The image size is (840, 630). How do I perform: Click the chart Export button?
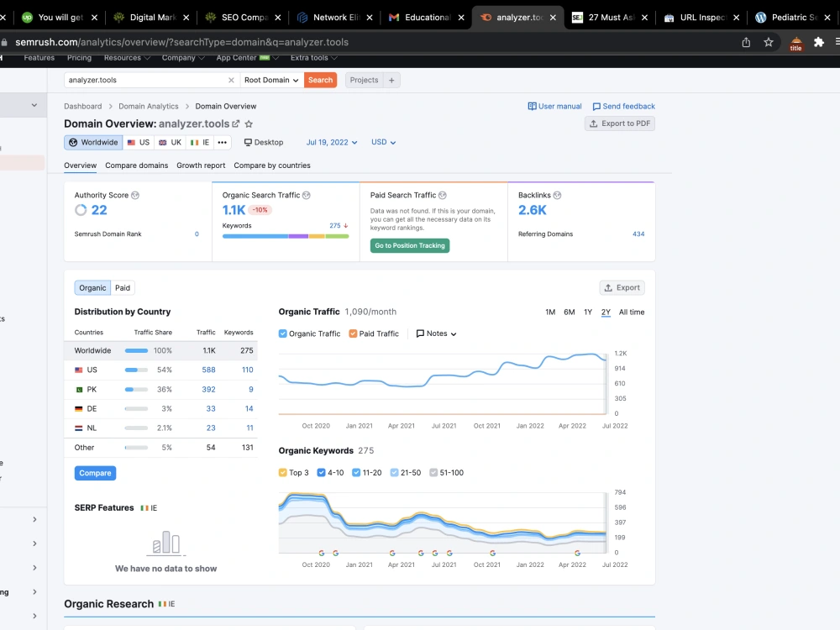pyautogui.click(x=622, y=287)
